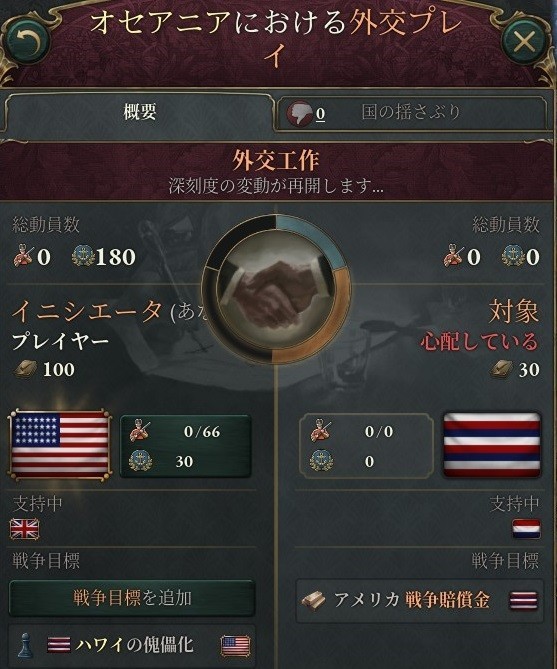Select the United States flag
Screen dimensions: 557x669
pos(60,445)
